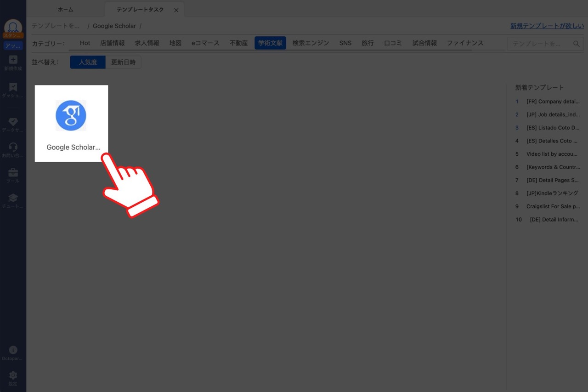Screen dimensions: 588x392
Task: Open '[ES] Detalles Coto ...' new template
Action: (553, 141)
